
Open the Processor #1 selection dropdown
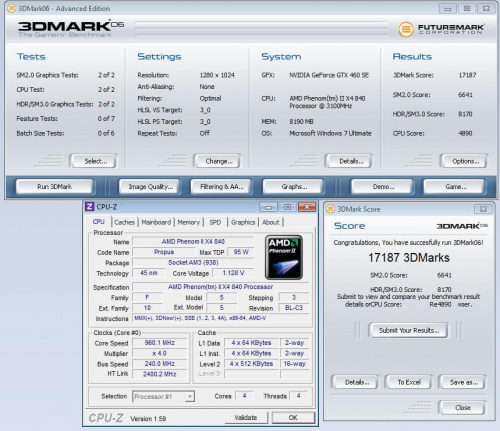pos(189,396)
